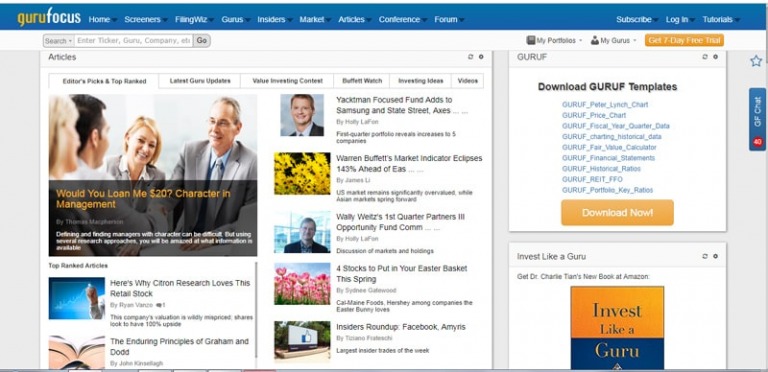Open GURUF_Financial_Statements link
Image resolution: width=768 pixels, height=372 pixels.
[x=608, y=158]
